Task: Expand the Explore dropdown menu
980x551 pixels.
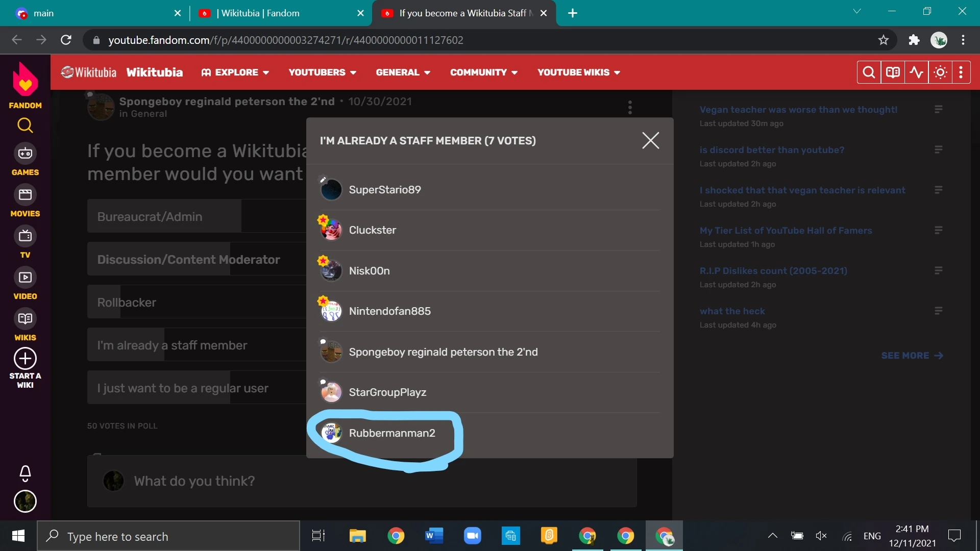Action: (235, 72)
